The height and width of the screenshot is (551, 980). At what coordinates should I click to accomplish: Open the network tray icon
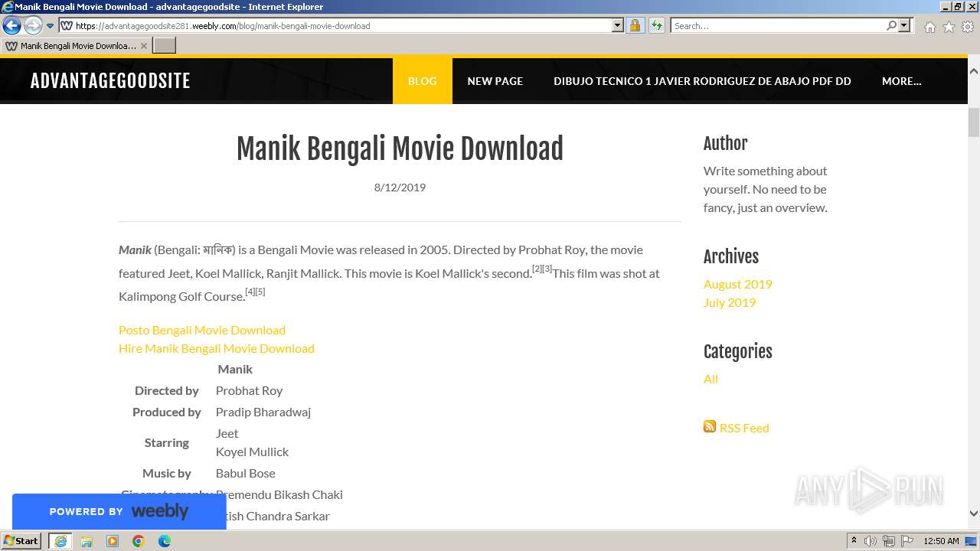pyautogui.click(x=889, y=541)
